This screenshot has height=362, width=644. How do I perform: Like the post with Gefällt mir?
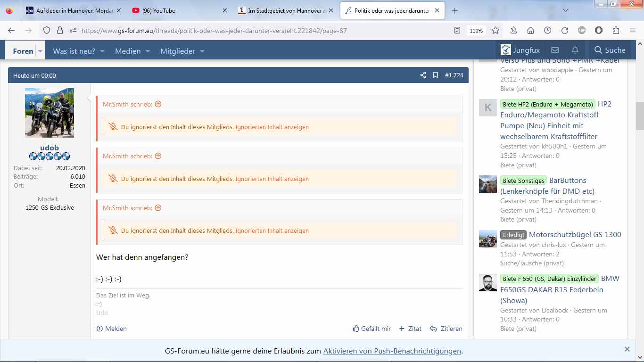[x=372, y=329]
